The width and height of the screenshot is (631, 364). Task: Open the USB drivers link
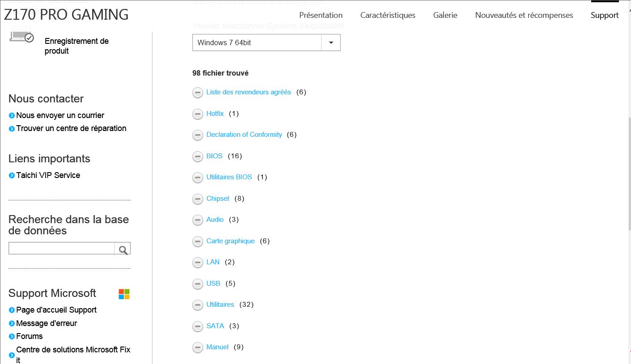coord(213,284)
